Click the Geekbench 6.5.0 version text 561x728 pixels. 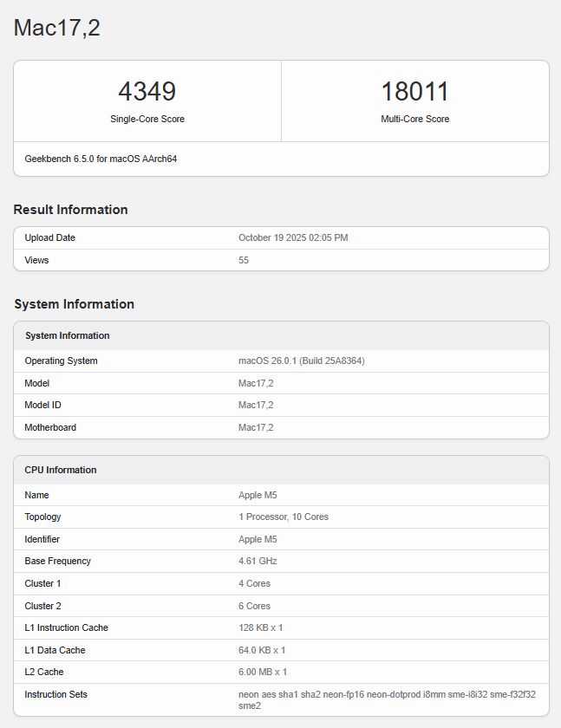click(101, 159)
